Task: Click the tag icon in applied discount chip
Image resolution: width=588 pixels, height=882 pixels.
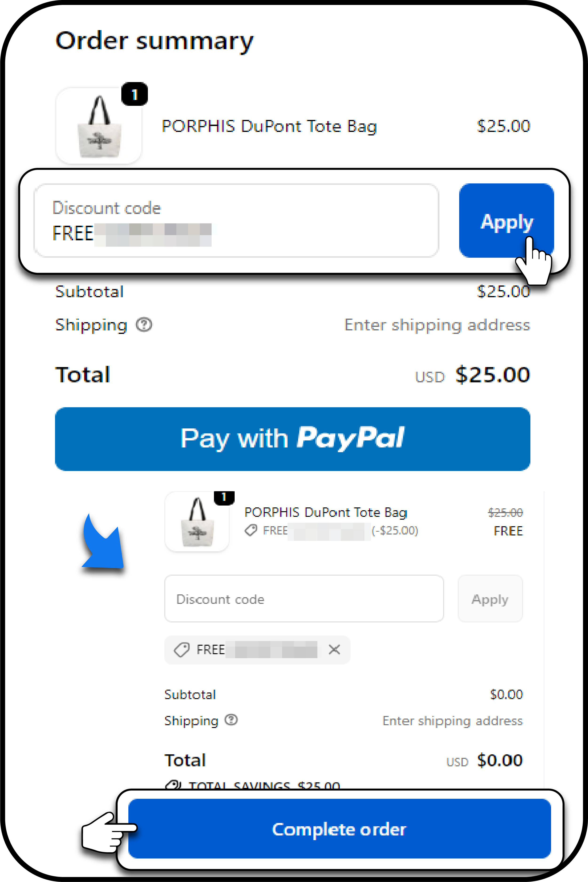Action: pos(182,650)
